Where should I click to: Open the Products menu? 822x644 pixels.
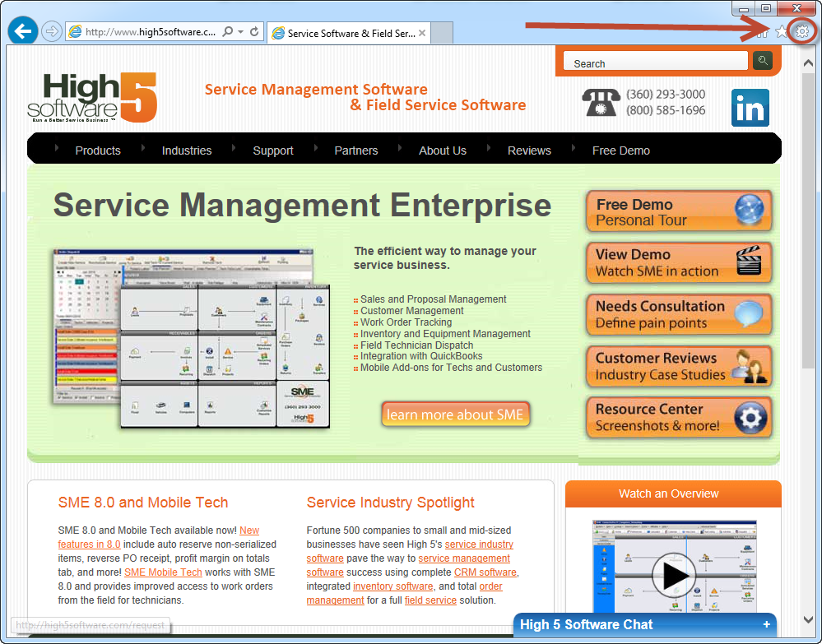click(98, 151)
